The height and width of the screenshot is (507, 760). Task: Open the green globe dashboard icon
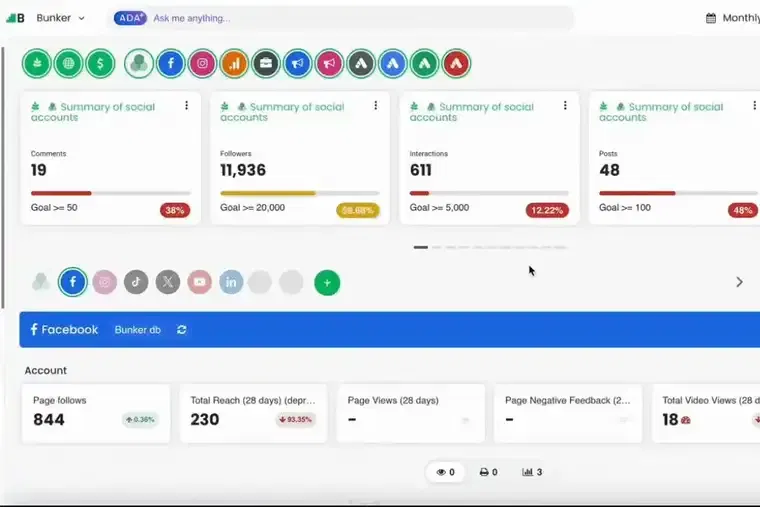[x=68, y=63]
